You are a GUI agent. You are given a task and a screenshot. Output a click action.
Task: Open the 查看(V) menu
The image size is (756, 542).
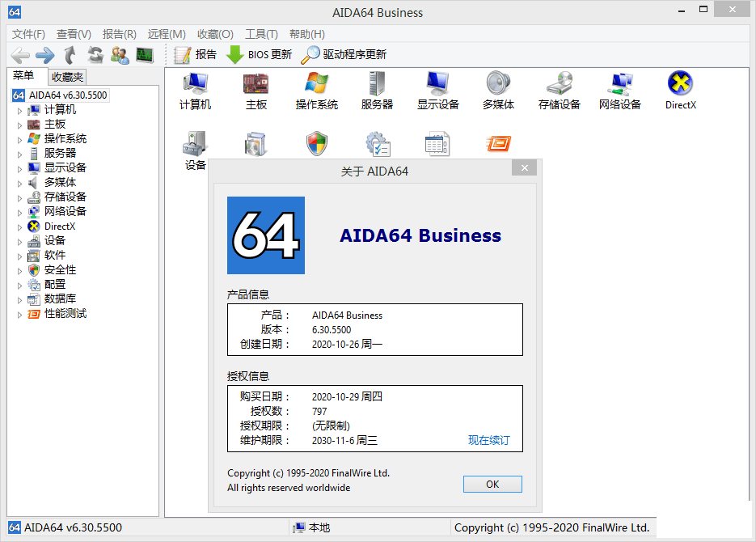(74, 34)
